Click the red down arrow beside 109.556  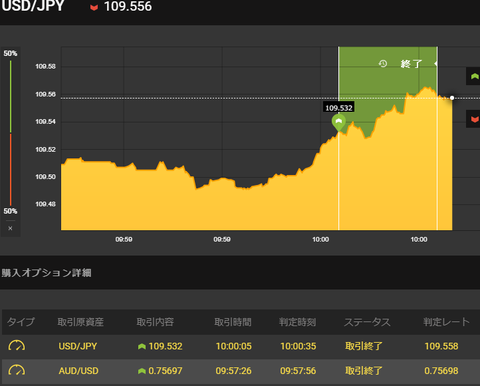pos(94,7)
